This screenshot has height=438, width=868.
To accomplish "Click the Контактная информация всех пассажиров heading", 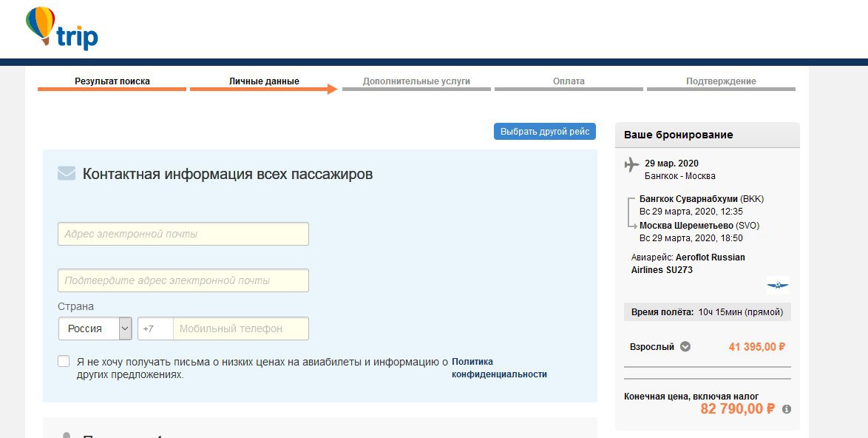I will tap(228, 174).
